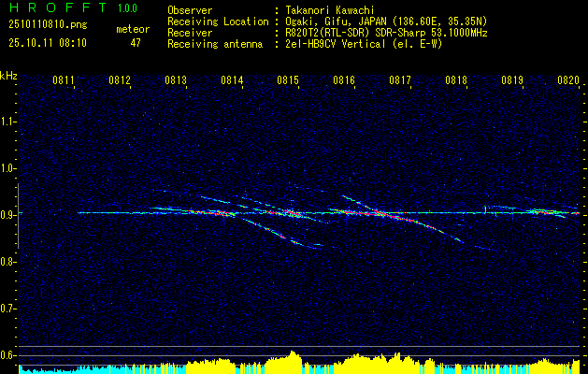Click the gray vertical range bar near 0.9

18,216
